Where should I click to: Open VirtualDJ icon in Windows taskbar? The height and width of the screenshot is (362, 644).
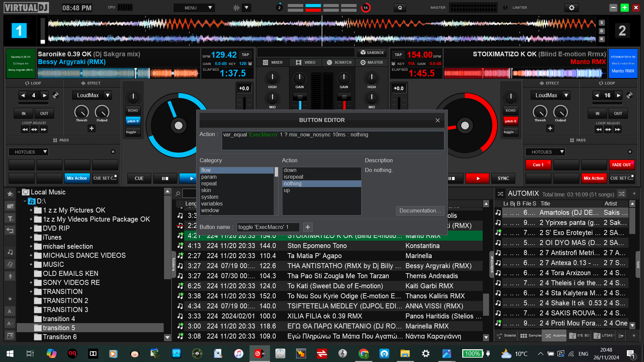(x=259, y=353)
